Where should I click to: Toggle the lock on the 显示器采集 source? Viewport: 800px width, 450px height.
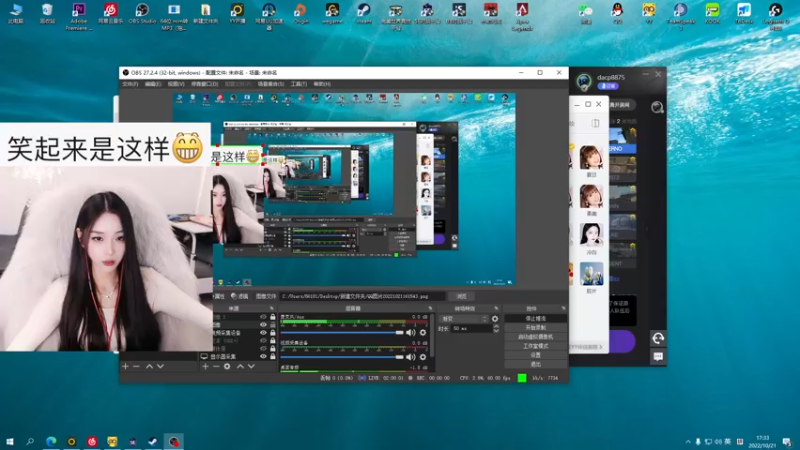tap(272, 357)
